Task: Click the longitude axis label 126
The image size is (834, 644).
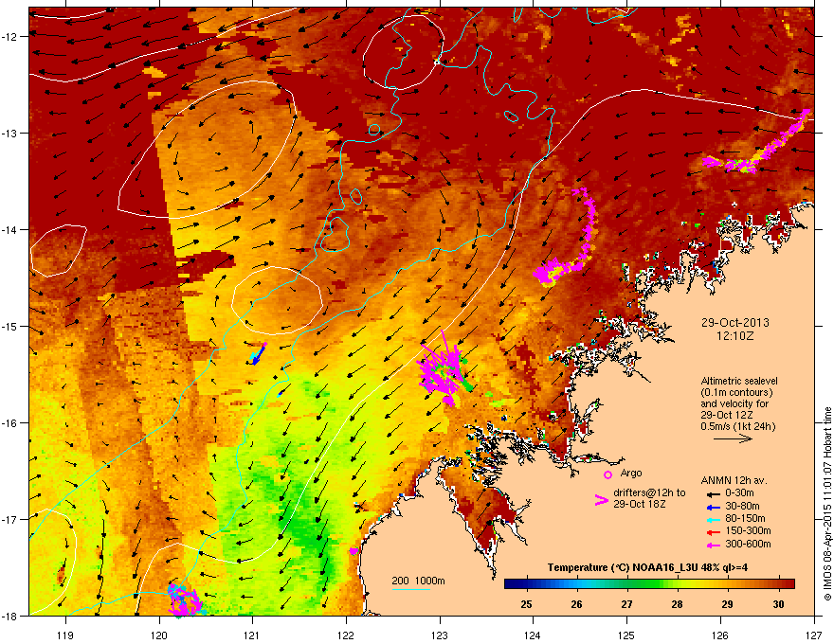Action: click(720, 635)
